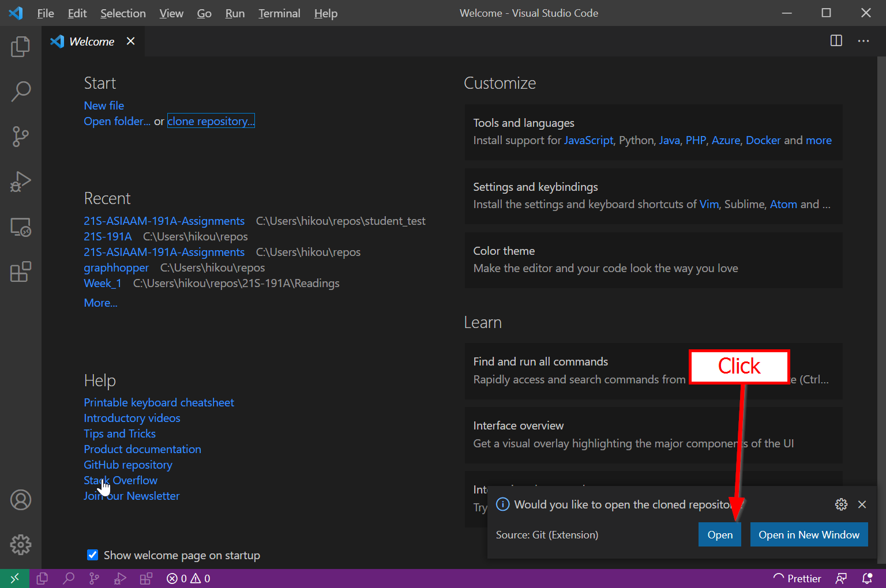The image size is (886, 588).
Task: Click the split editor right icon
Action: [836, 41]
